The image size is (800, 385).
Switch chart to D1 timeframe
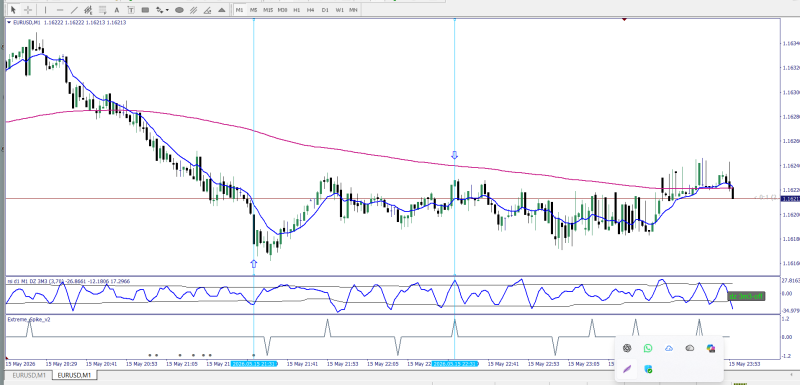point(325,10)
